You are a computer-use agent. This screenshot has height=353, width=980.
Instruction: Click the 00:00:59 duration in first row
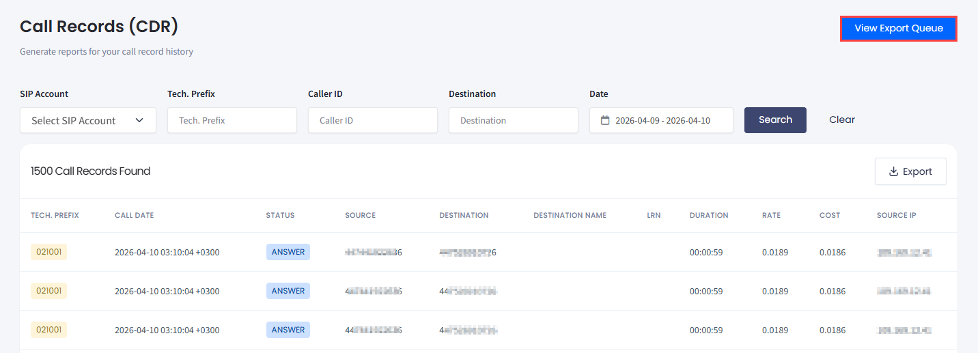tap(706, 253)
